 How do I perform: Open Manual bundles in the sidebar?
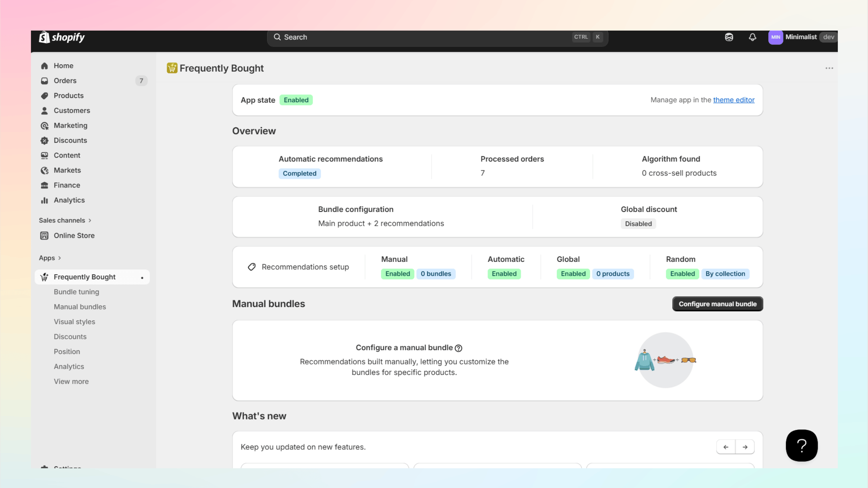(80, 307)
